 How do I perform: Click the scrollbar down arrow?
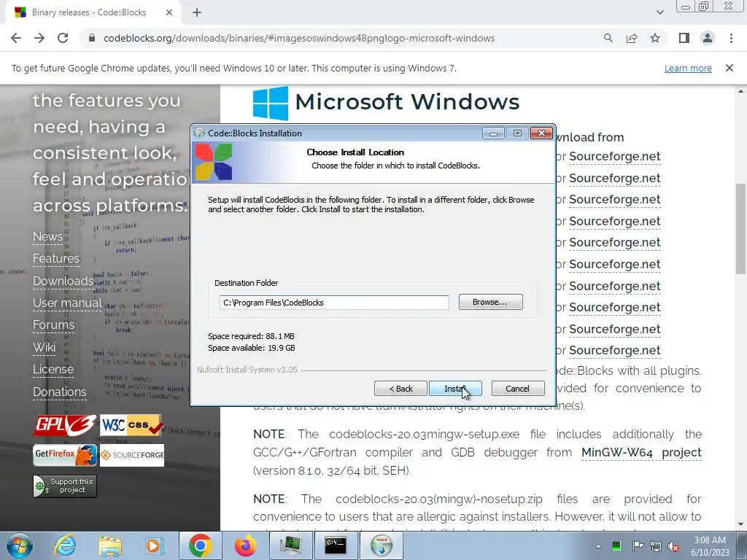pos(740,525)
